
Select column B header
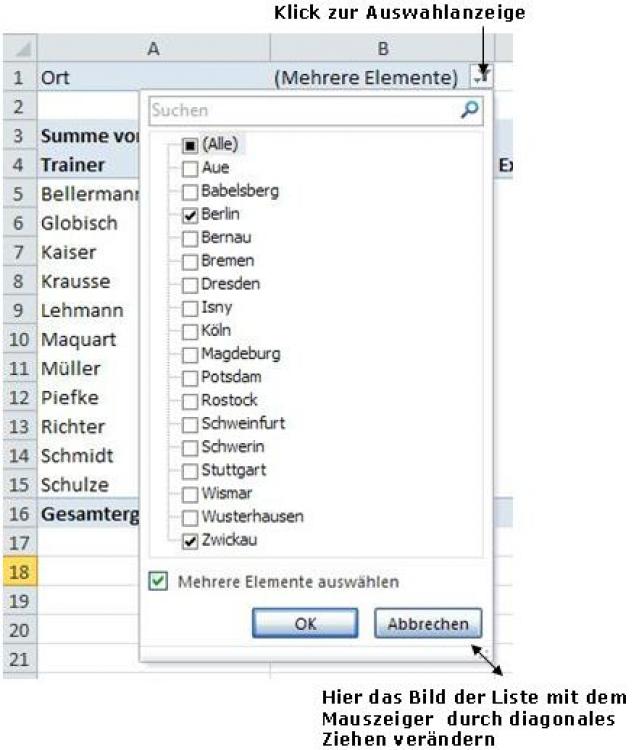click(382, 48)
